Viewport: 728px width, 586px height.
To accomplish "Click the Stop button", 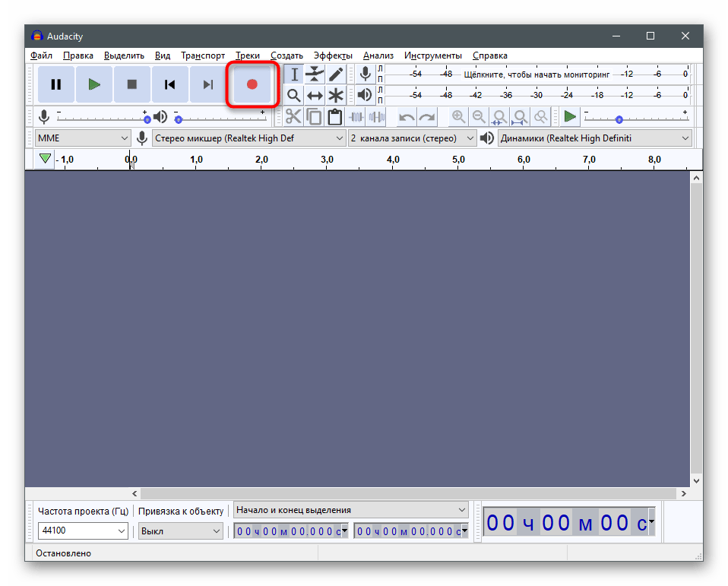I will [x=132, y=84].
